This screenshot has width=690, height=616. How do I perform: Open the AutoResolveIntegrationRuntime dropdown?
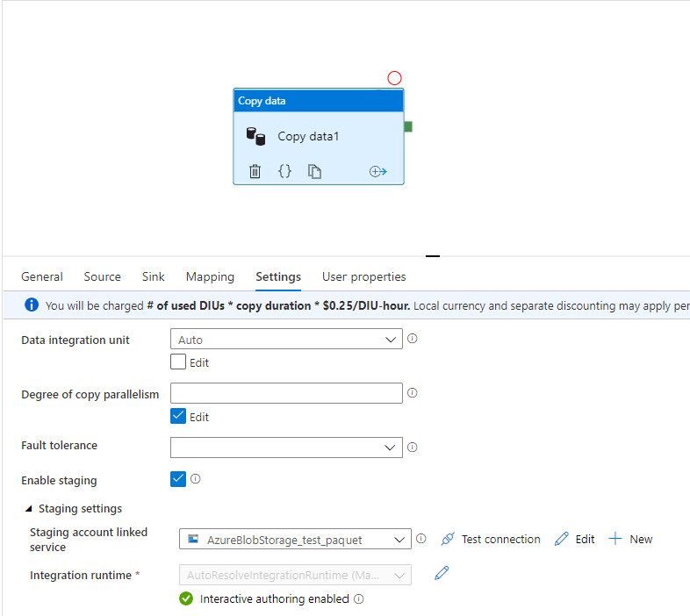click(295, 575)
